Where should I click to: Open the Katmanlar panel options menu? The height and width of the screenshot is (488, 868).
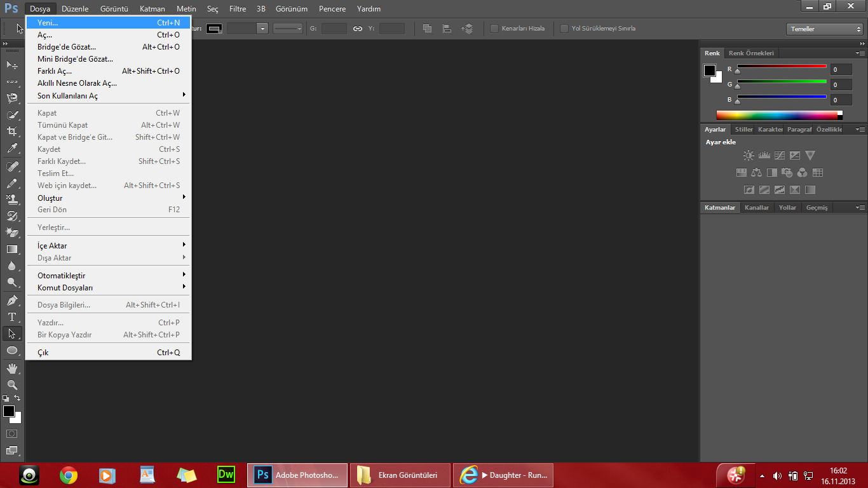pos(860,208)
